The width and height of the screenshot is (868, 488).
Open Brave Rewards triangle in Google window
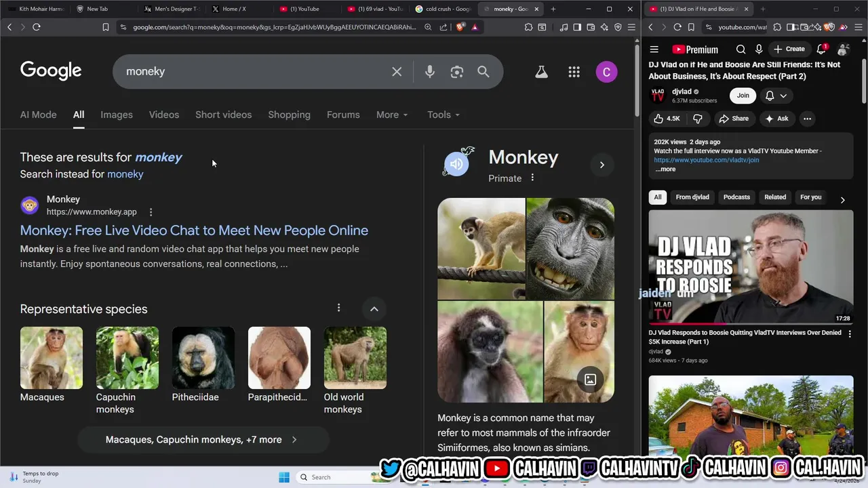(475, 27)
